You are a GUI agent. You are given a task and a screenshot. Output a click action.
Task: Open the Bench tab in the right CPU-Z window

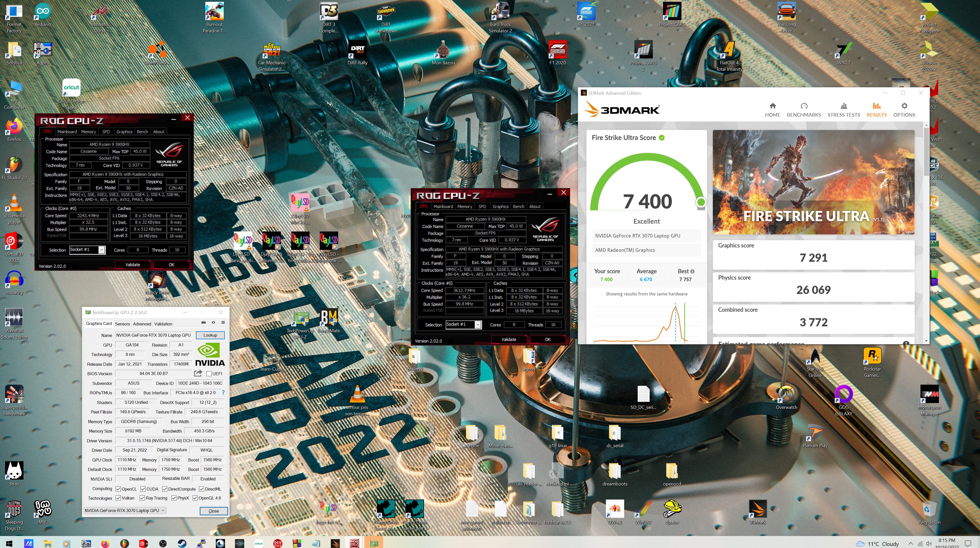[x=518, y=206]
